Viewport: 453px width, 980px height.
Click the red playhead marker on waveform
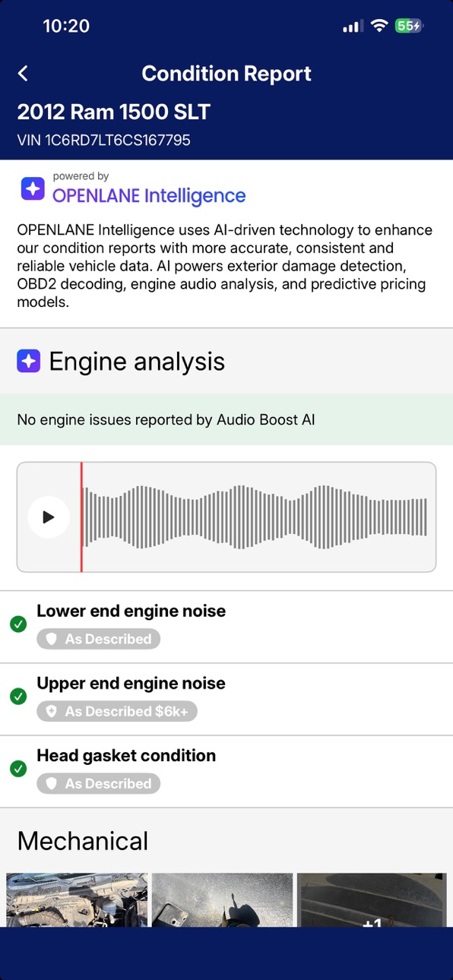tap(81, 517)
